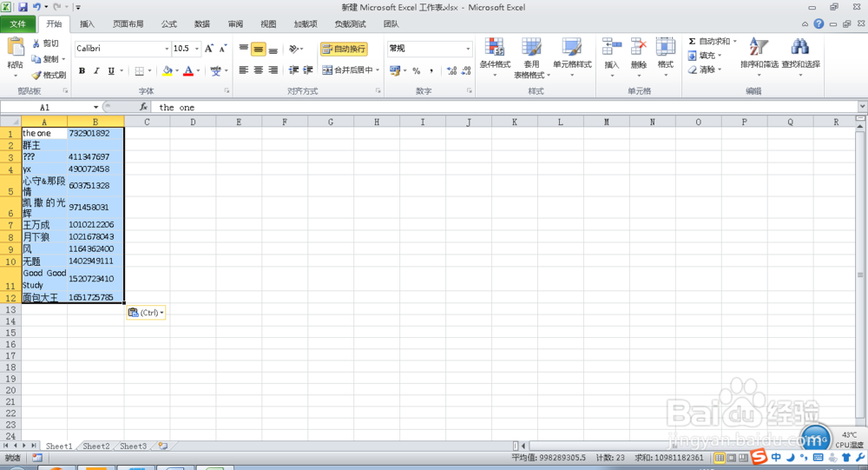Click the Clear button in editing group
The image size is (868, 470).
[705, 70]
